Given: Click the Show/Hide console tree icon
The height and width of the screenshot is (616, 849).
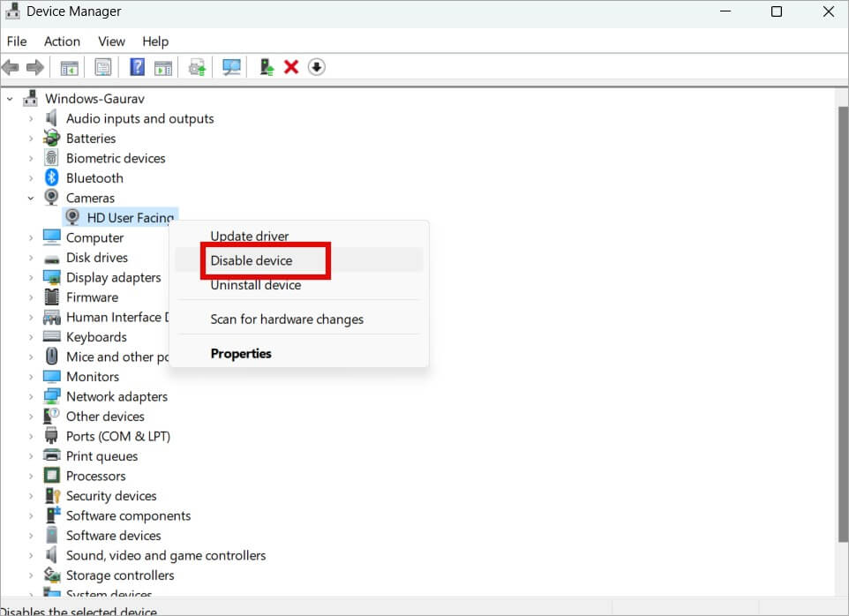Looking at the screenshot, I should point(69,67).
